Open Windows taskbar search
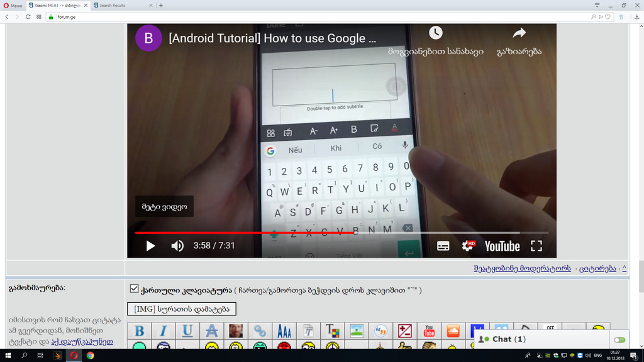 point(25,356)
